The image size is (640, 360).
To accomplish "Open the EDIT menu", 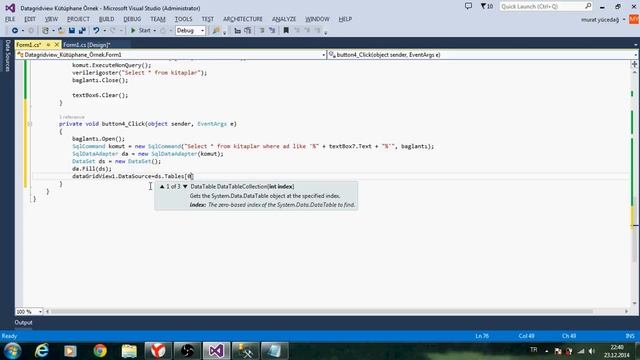I will pyautogui.click(x=30, y=19).
